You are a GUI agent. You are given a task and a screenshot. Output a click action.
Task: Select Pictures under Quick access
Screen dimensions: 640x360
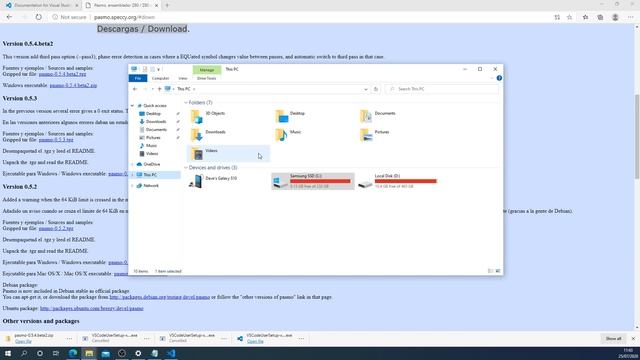(x=153, y=138)
